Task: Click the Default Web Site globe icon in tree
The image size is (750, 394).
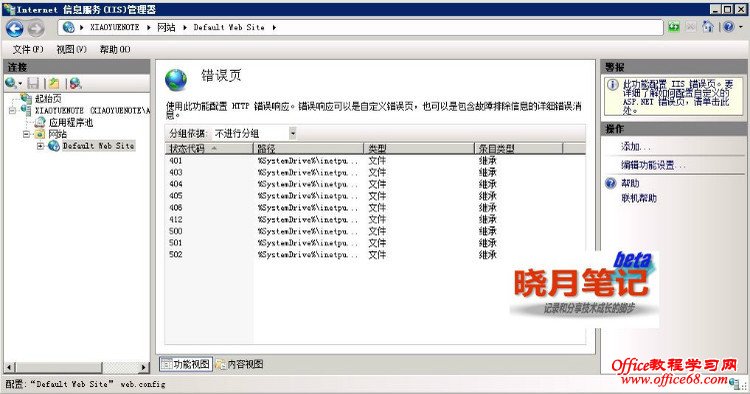Action: [54, 146]
